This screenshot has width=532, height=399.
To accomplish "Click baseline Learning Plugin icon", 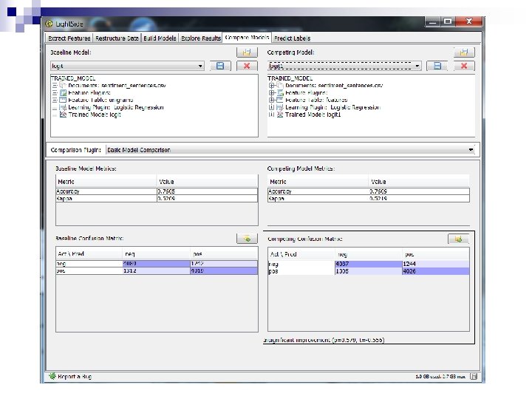I will (62, 107).
